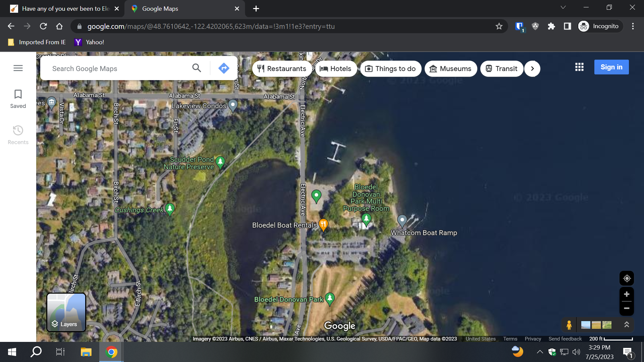Reload the current page
This screenshot has width=644, height=362.
click(43, 26)
